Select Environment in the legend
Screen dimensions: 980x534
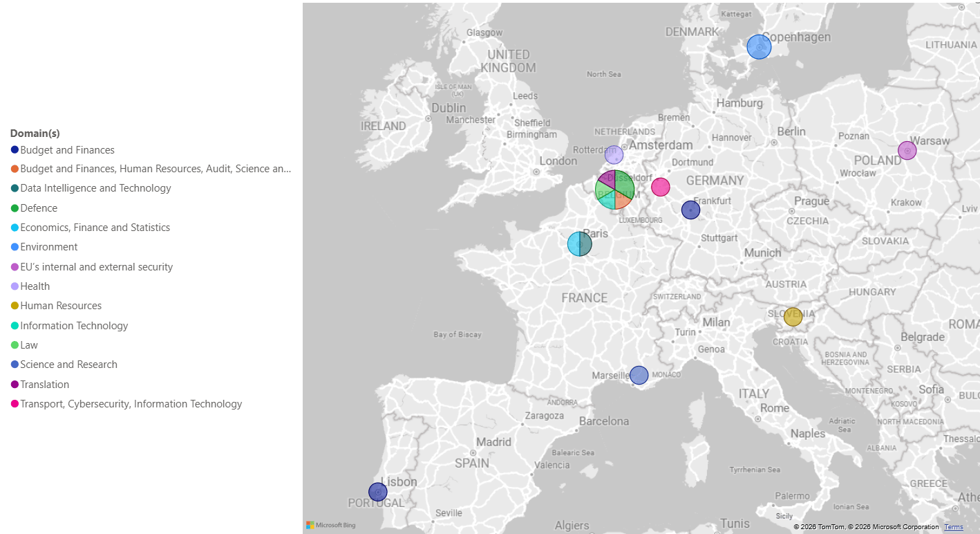click(44, 247)
